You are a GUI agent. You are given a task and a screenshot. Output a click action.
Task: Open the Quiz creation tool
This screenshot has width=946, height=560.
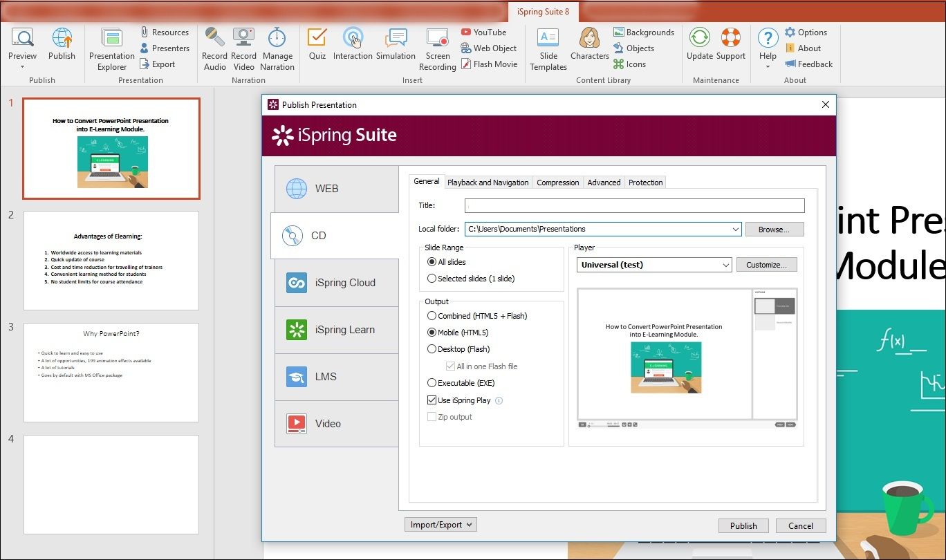pos(316,48)
